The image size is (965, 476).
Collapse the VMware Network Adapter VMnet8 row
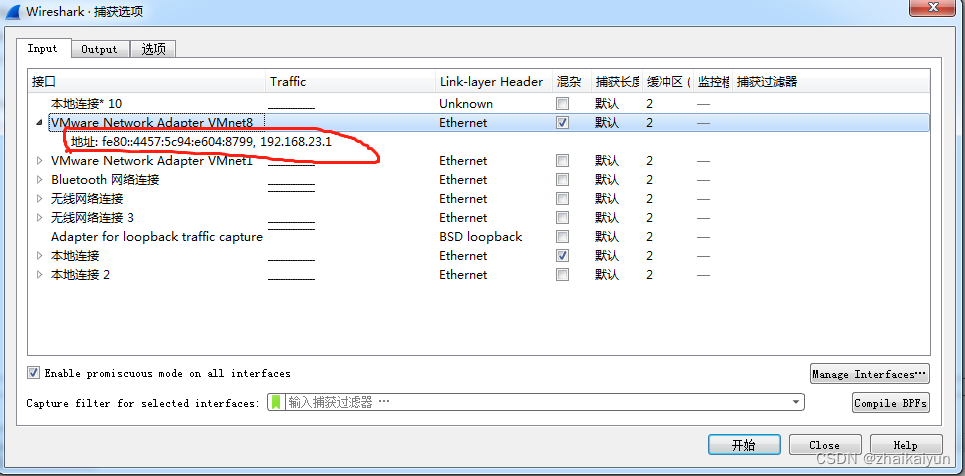pyautogui.click(x=39, y=123)
